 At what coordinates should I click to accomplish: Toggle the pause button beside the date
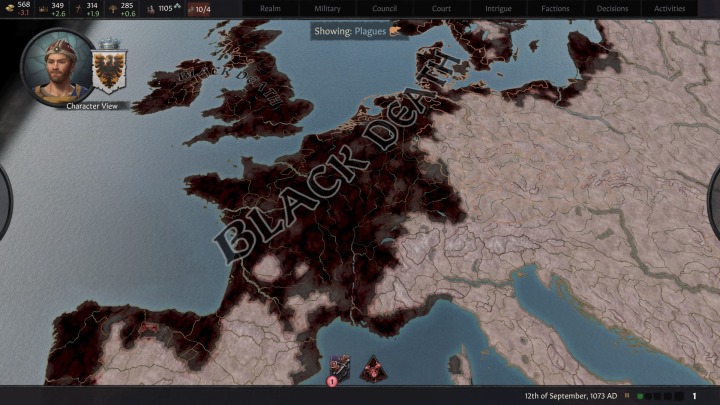(x=628, y=396)
